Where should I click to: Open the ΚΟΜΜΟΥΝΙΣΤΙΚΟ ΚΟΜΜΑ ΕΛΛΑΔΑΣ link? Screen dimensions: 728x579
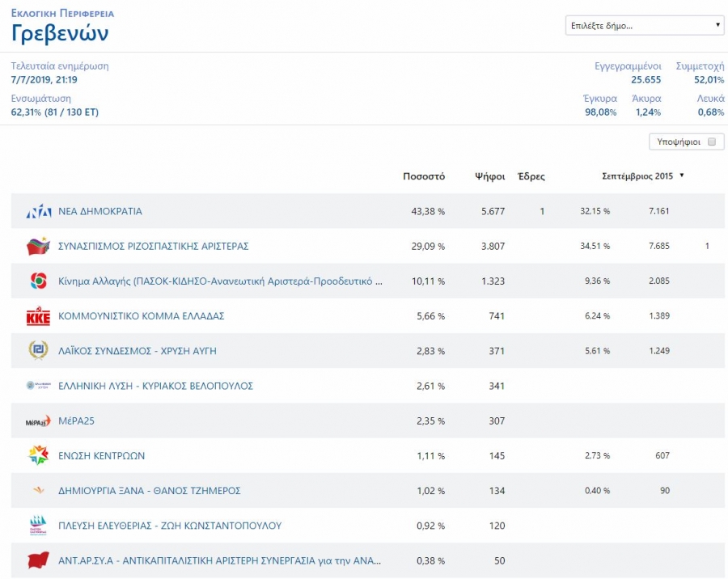[141, 316]
